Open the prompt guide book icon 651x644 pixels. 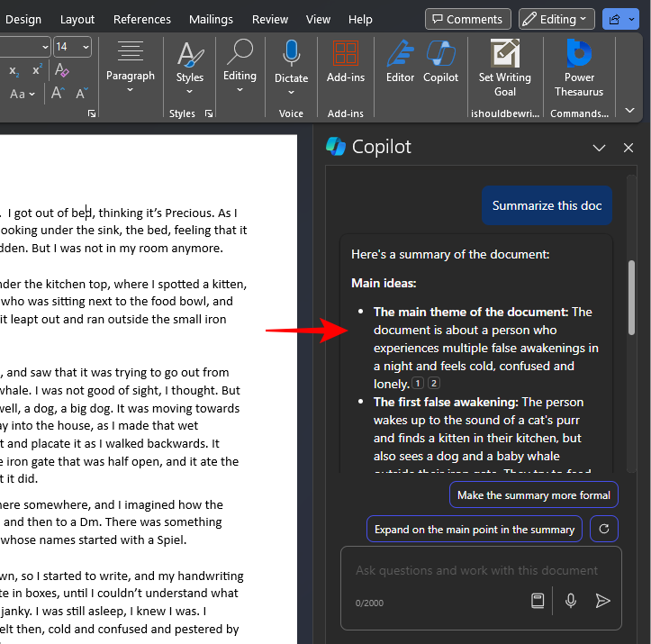point(538,601)
